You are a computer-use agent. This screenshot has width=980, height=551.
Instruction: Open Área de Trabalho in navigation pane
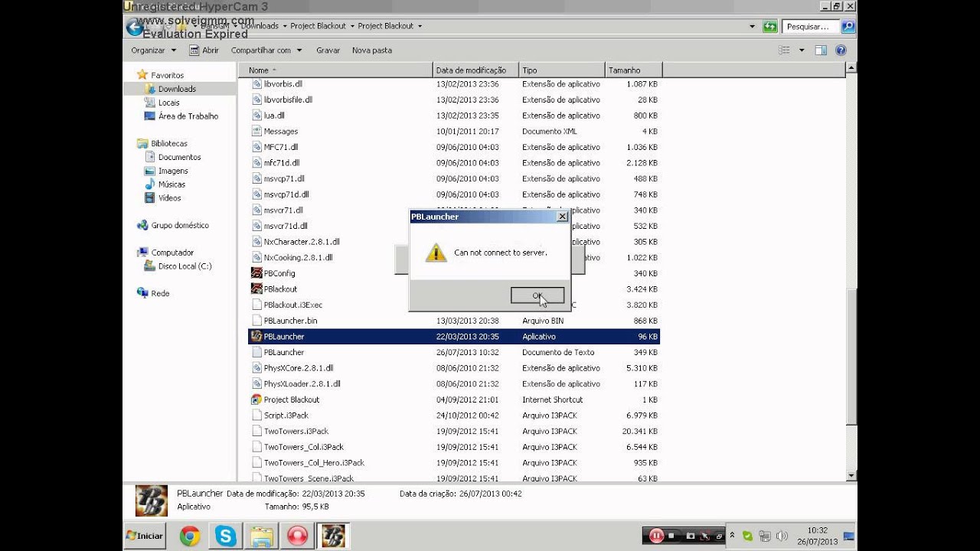coord(188,116)
